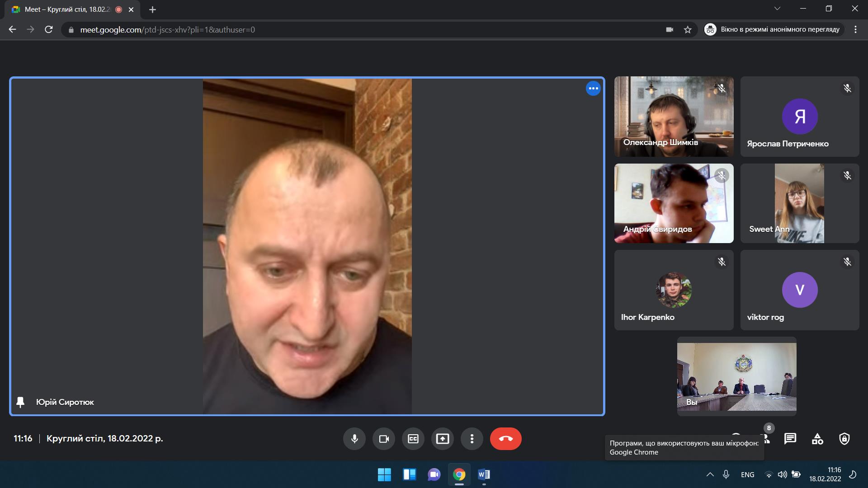Toggle closed captions (CC) button
This screenshot has width=868, height=488.
[413, 439]
